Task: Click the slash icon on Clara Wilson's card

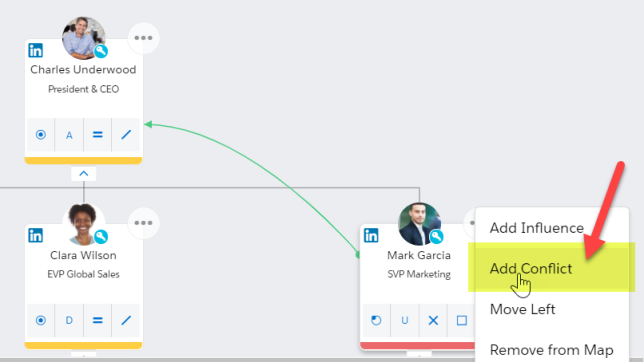Action: pyautogui.click(x=126, y=320)
